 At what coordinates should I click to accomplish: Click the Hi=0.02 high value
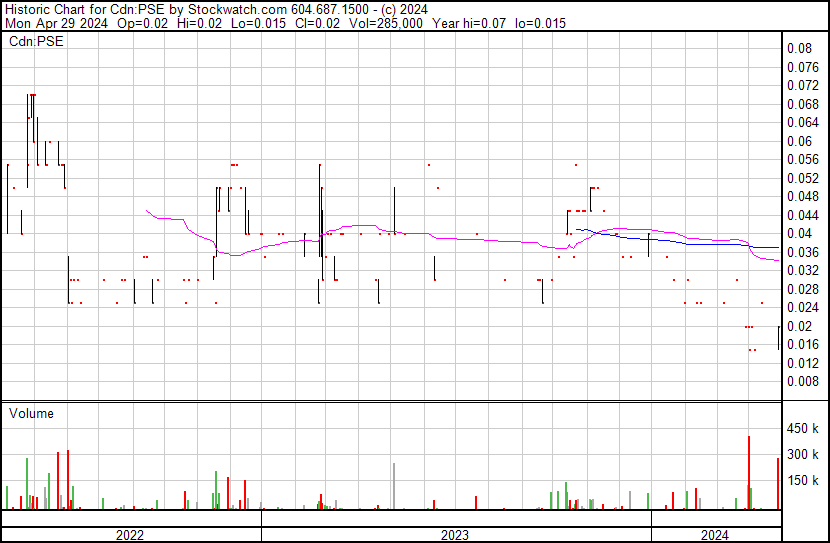click(200, 23)
